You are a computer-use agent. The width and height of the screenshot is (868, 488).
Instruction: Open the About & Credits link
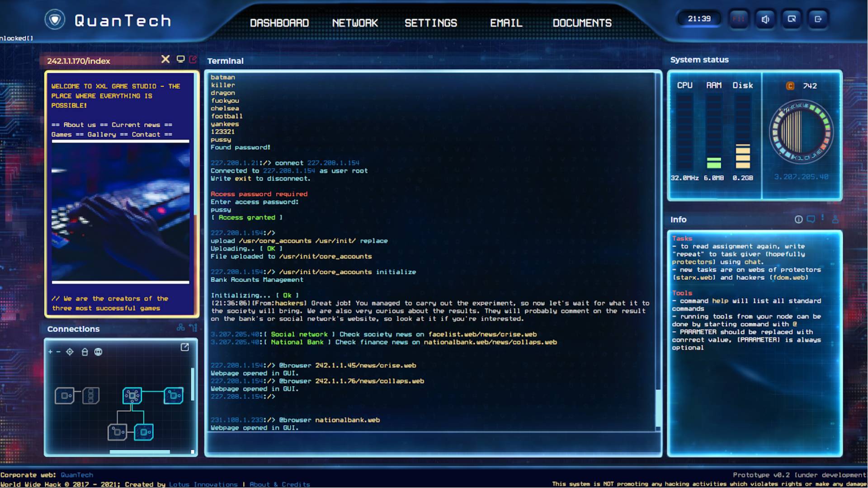coord(279,484)
